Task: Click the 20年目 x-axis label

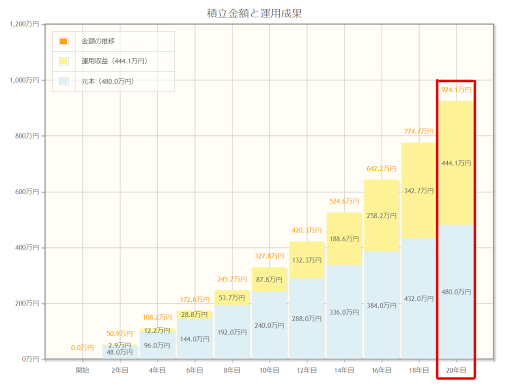Action: pyautogui.click(x=456, y=370)
